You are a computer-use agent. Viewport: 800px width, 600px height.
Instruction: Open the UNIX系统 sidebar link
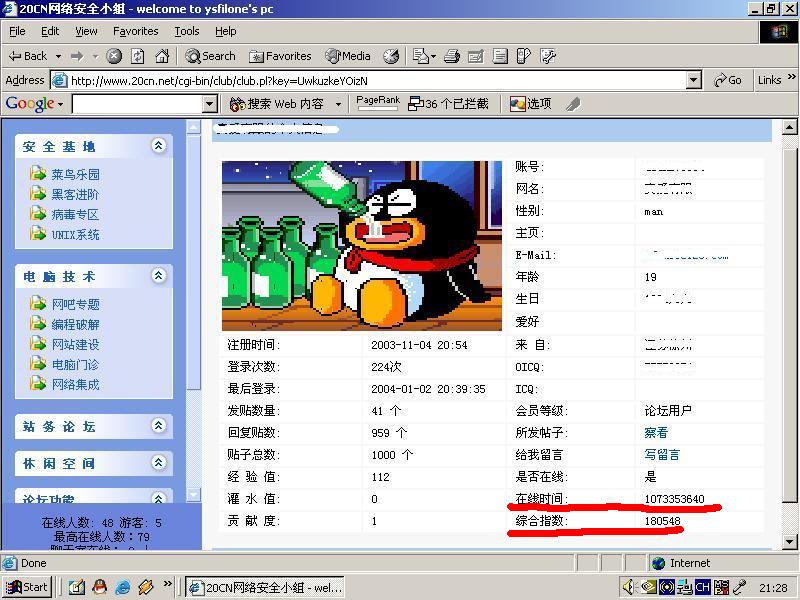pyautogui.click(x=76, y=235)
